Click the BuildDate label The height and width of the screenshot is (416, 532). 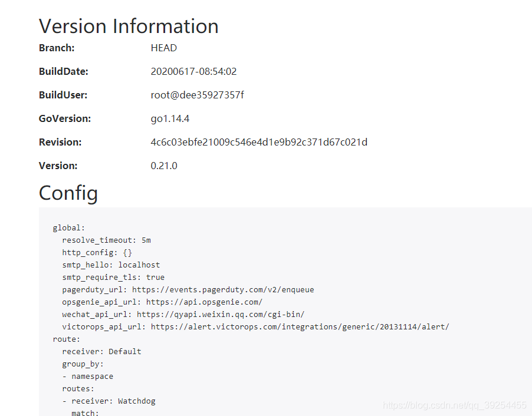coord(64,71)
